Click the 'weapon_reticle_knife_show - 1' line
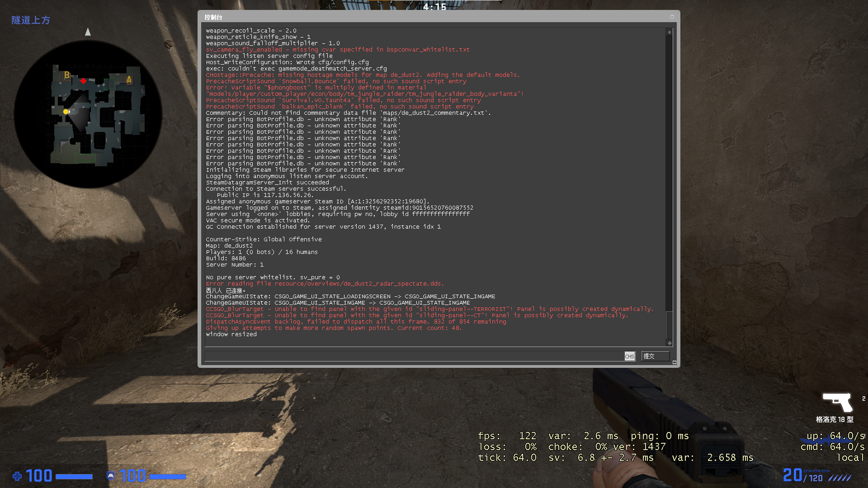Image resolution: width=868 pixels, height=488 pixels. click(x=258, y=37)
